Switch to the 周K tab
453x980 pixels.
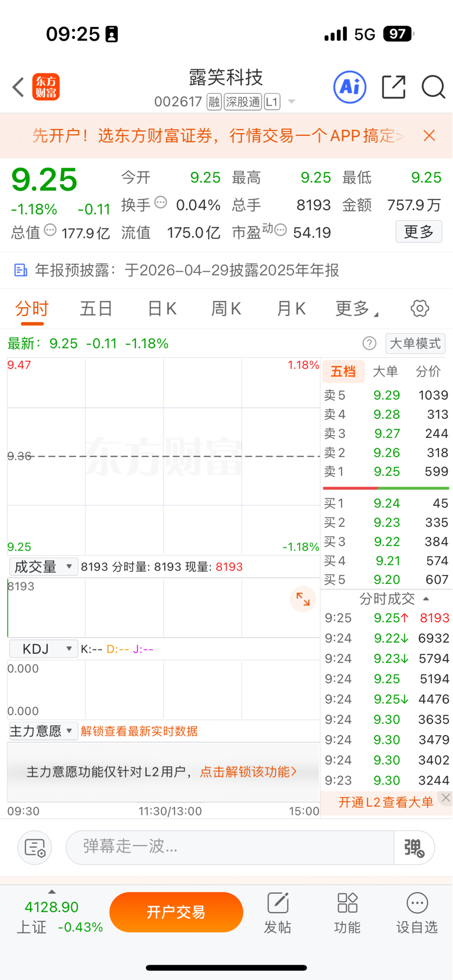coord(226,308)
